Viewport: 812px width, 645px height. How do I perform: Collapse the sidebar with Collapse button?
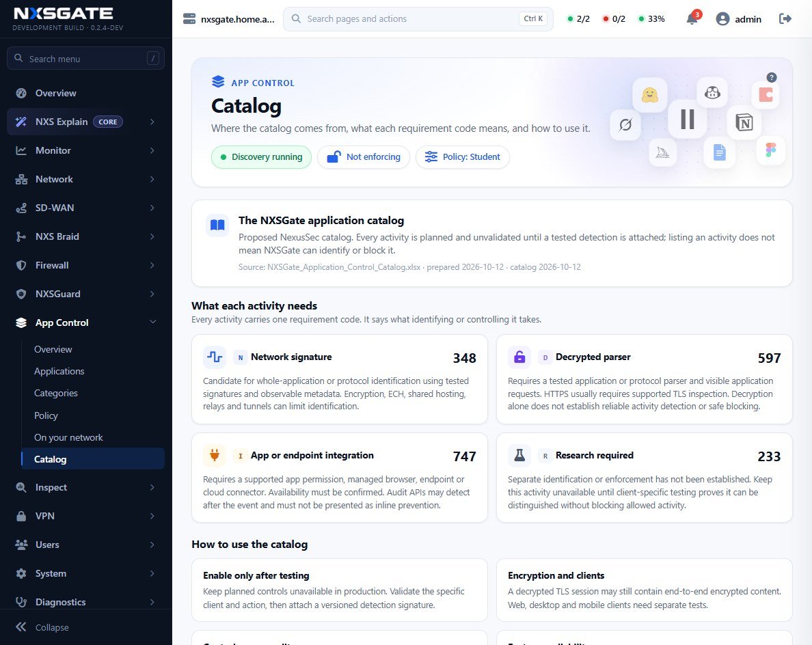[x=42, y=627]
